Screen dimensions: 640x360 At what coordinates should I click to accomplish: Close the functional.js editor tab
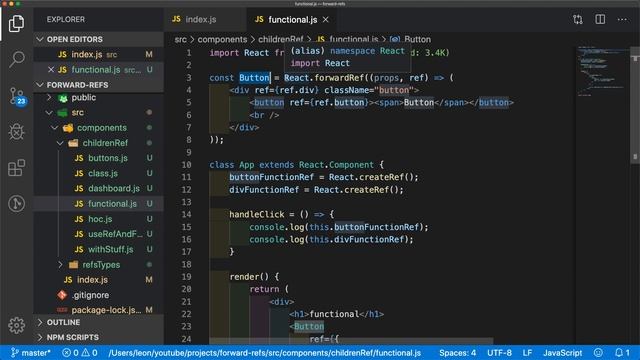tap(326, 19)
